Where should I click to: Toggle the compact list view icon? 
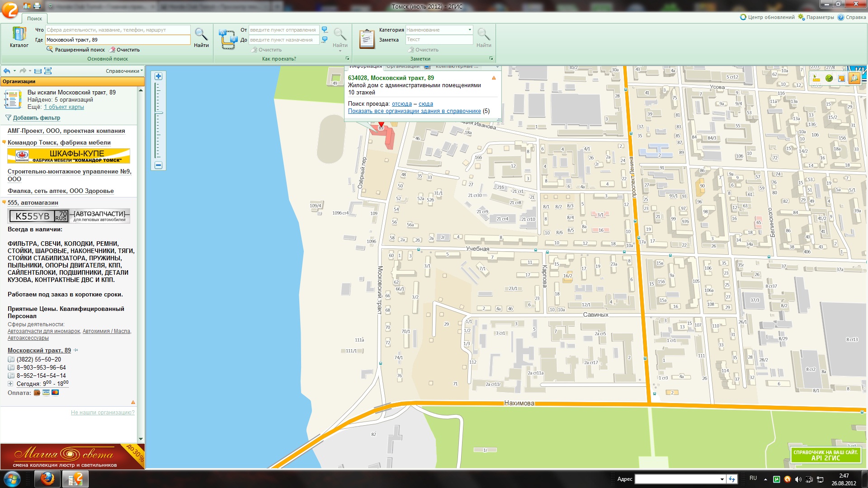click(x=38, y=71)
